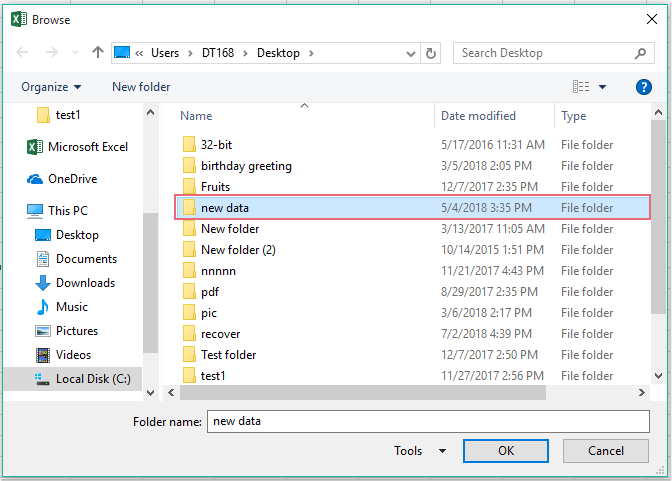Open the view options dropdown arrow
Screen dimensions: 672x481
[x=602, y=87]
